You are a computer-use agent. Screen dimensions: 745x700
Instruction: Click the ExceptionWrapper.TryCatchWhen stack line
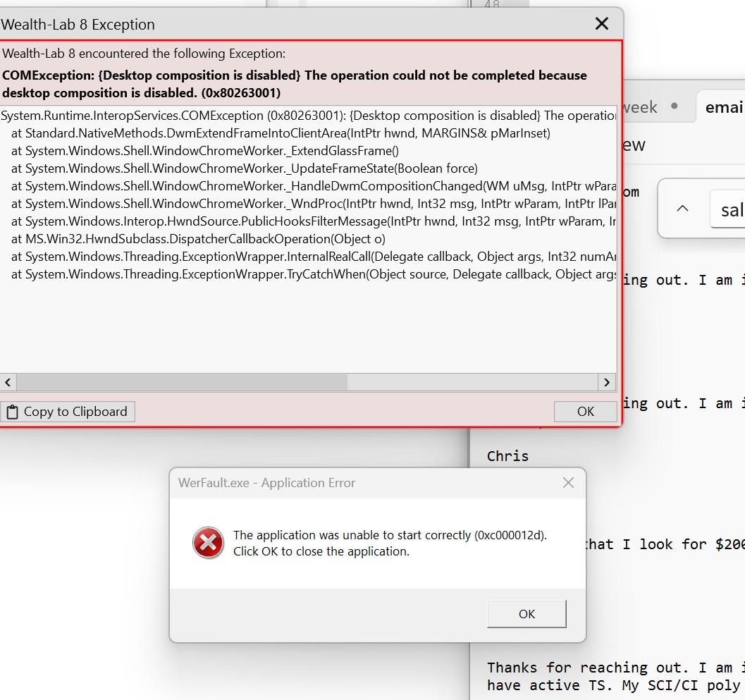pos(313,274)
